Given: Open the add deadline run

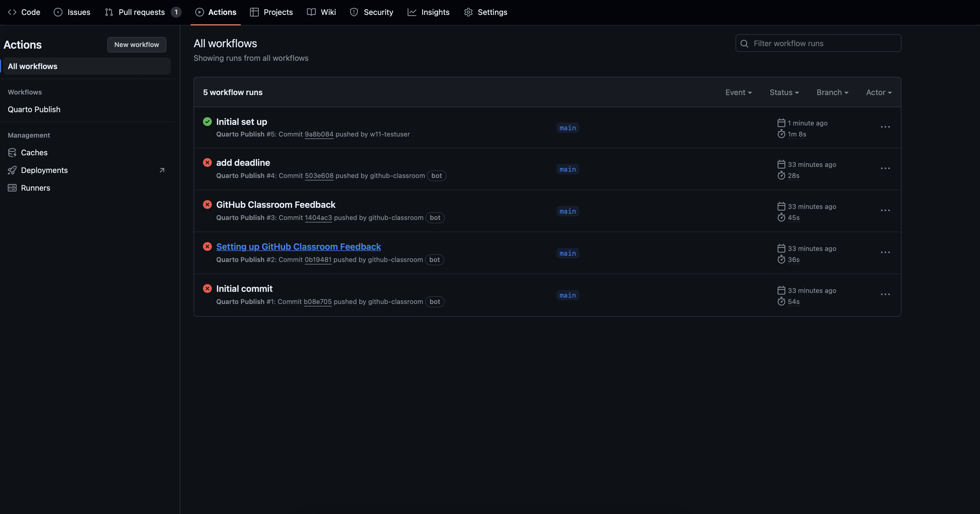Looking at the screenshot, I should [x=243, y=163].
